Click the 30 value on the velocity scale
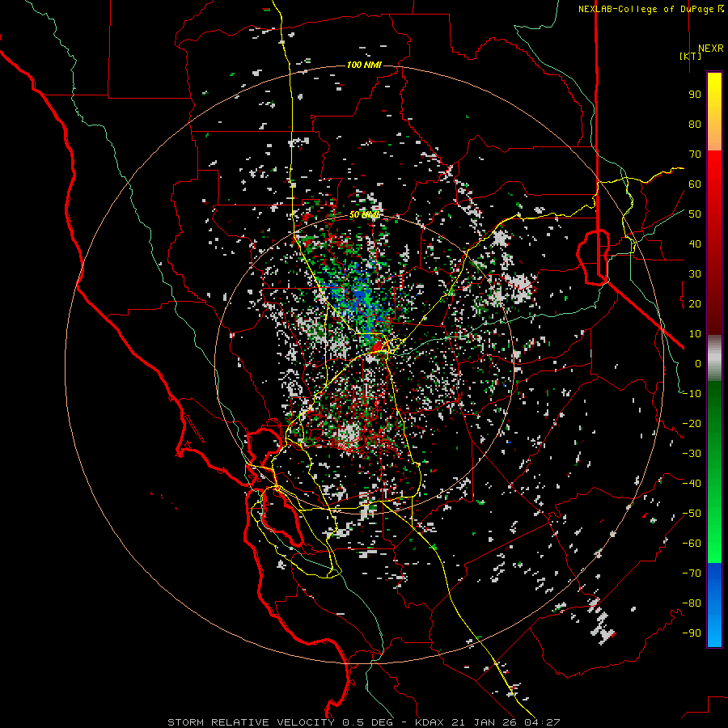The height and width of the screenshot is (728, 728). click(695, 274)
